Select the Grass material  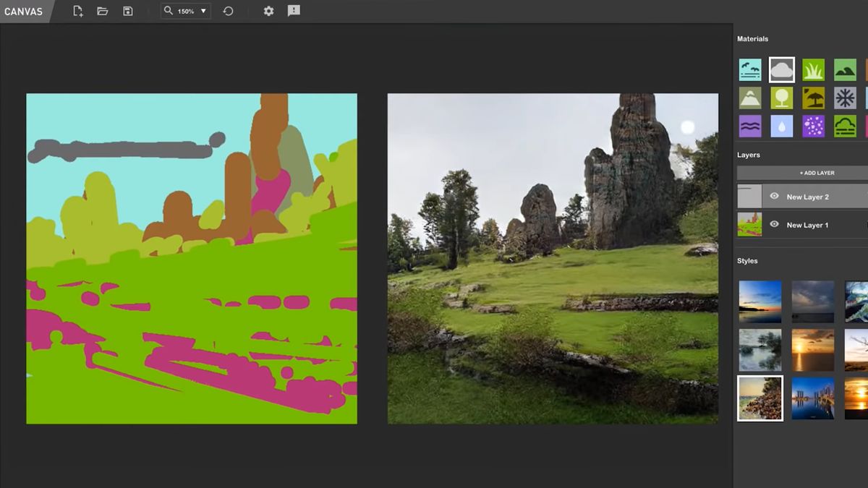tap(814, 69)
